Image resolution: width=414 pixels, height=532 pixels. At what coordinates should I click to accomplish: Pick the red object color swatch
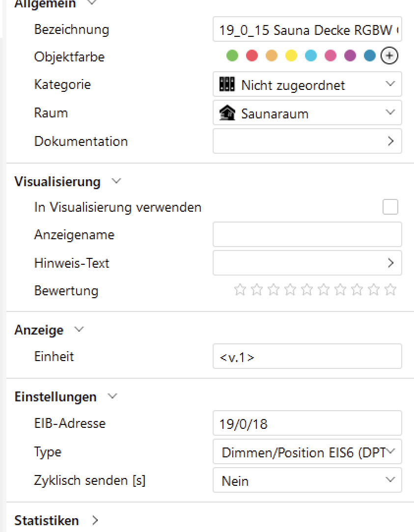252,56
